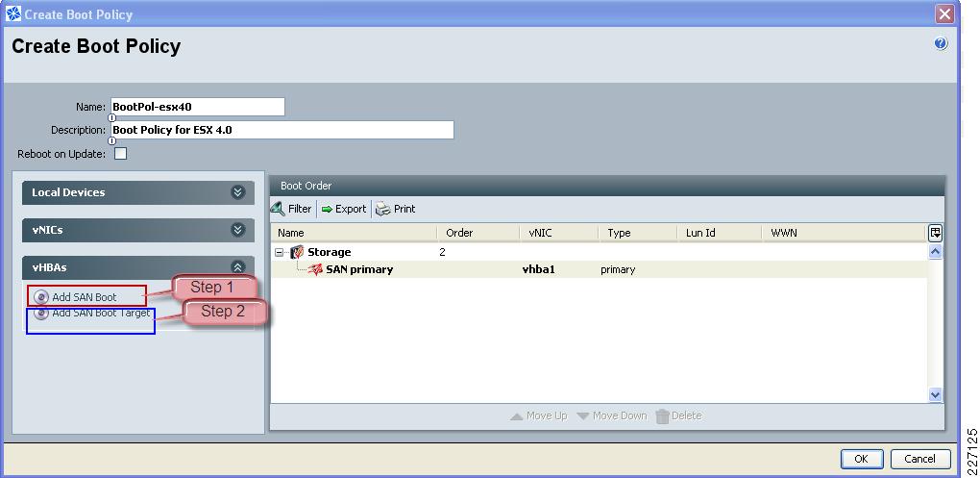This screenshot has width=980, height=478.
Task: Click the Print toolbar button
Action: 396,209
